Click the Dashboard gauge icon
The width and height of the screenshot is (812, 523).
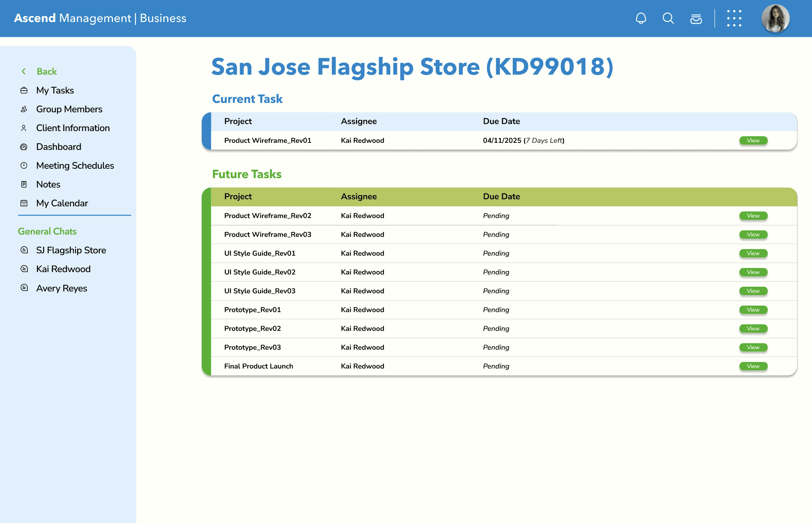tap(24, 147)
